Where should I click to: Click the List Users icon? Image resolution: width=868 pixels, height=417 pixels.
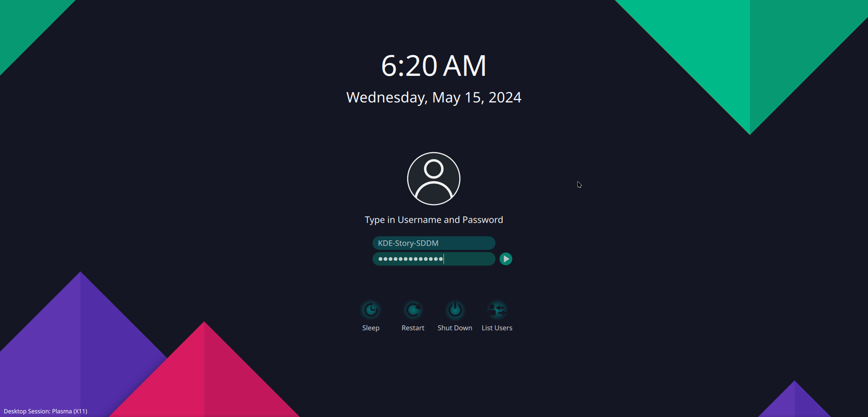coord(497,310)
